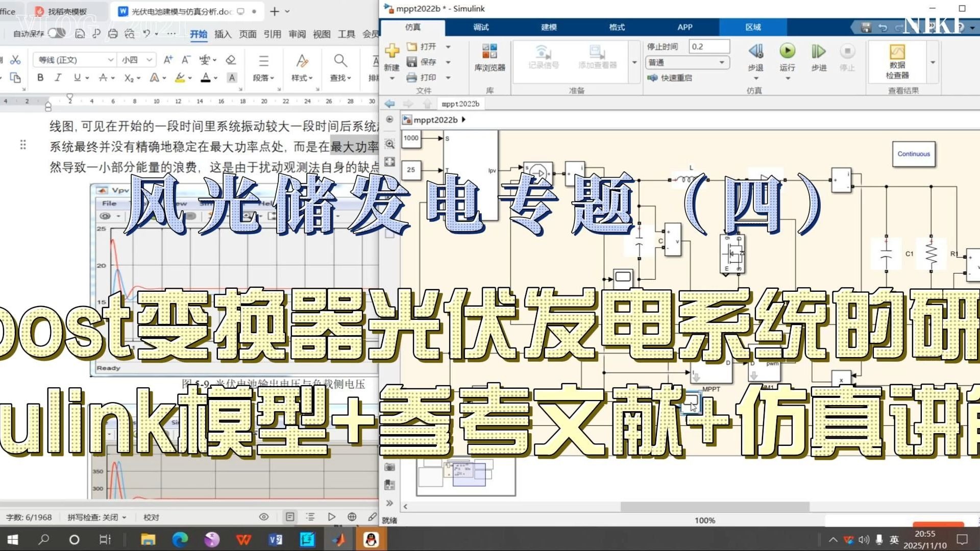980x551 pixels.
Task: Click the 步进 step forward icon
Action: [x=818, y=52]
